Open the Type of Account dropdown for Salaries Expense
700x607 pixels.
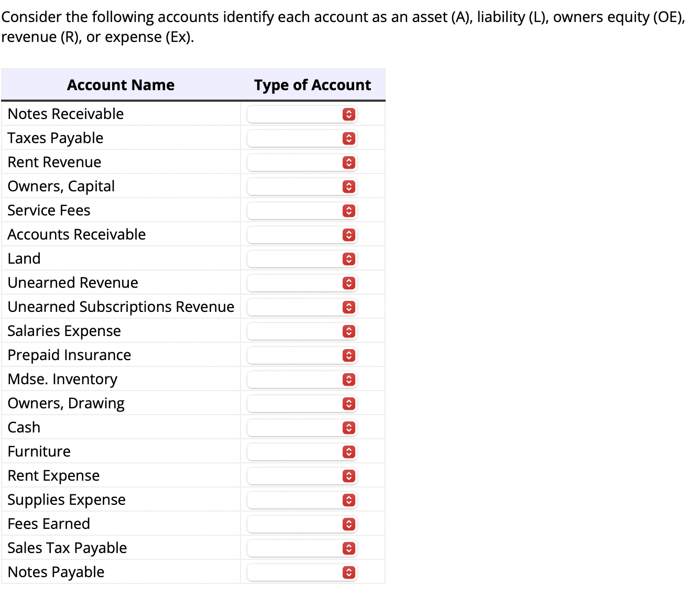pyautogui.click(x=349, y=331)
